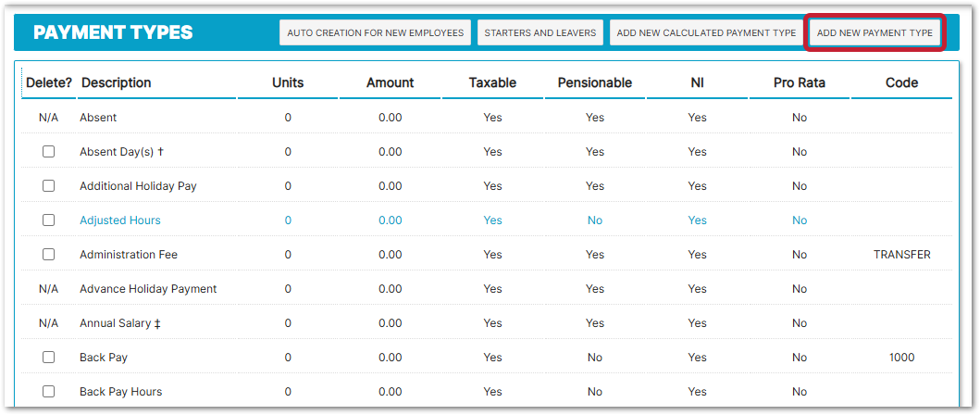
Task: Check delete box for Additional Holiday Pay
Action: pyautogui.click(x=49, y=186)
